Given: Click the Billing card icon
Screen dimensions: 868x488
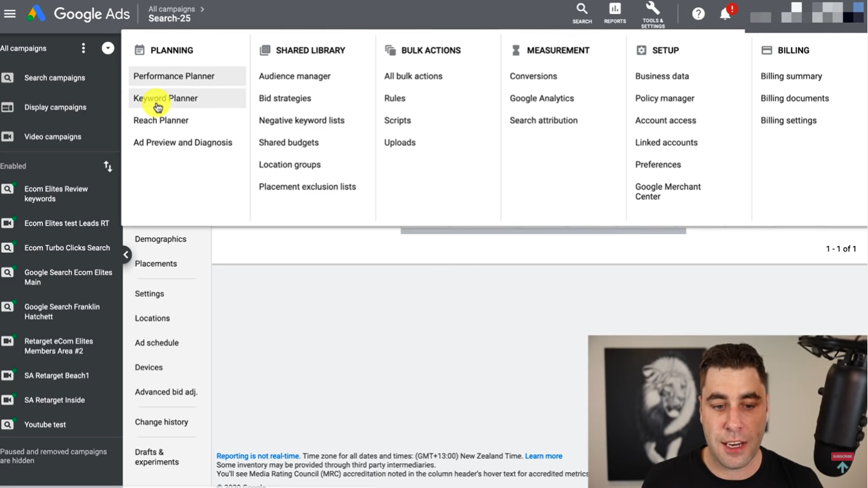Looking at the screenshot, I should (766, 50).
